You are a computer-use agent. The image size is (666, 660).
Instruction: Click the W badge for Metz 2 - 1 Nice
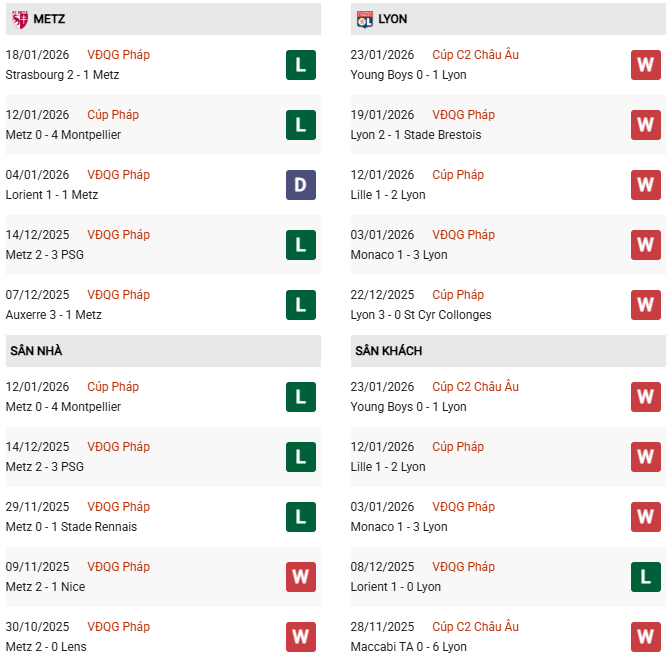pyautogui.click(x=300, y=577)
